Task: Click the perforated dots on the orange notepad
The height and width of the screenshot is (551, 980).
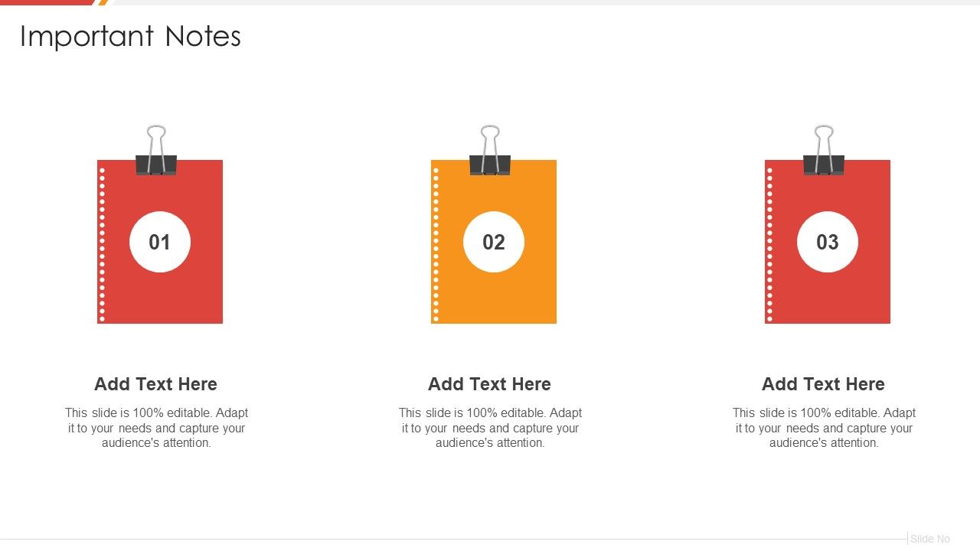Action: coord(436,242)
